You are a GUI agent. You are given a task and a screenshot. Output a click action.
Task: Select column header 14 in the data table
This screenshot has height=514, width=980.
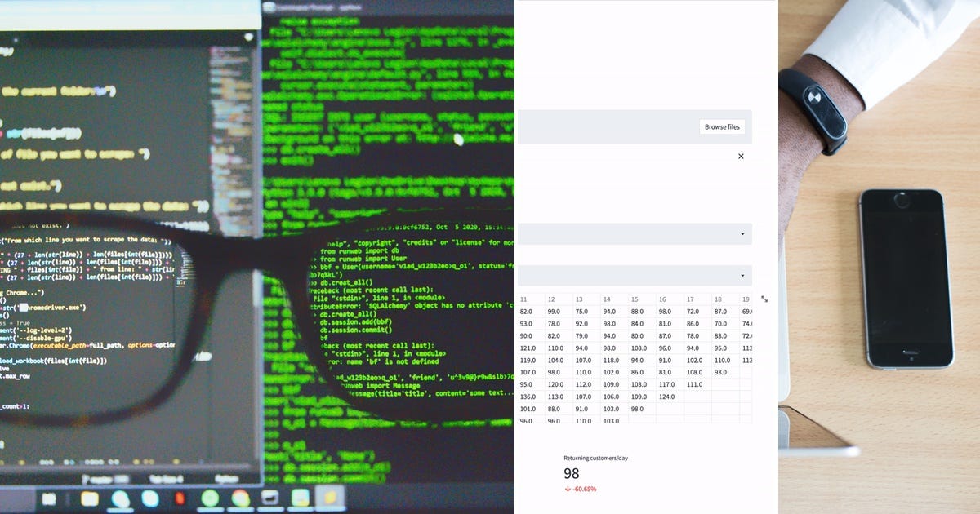606,299
